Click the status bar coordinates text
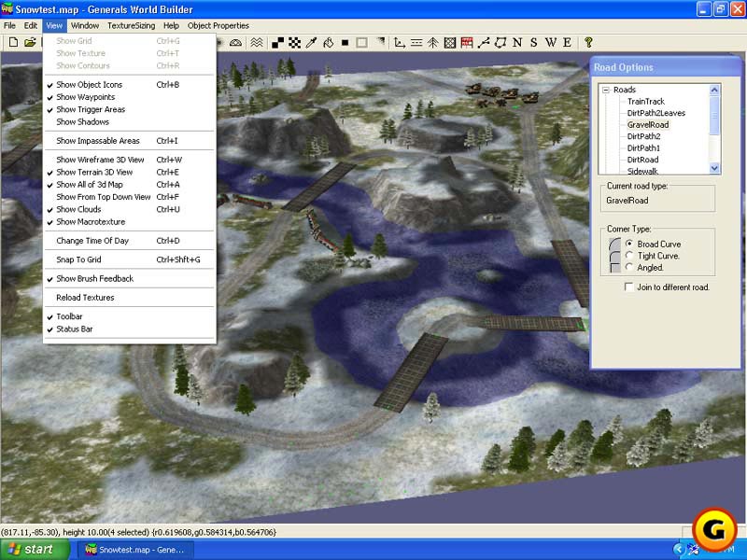The width and height of the screenshot is (747, 560). tap(138, 532)
